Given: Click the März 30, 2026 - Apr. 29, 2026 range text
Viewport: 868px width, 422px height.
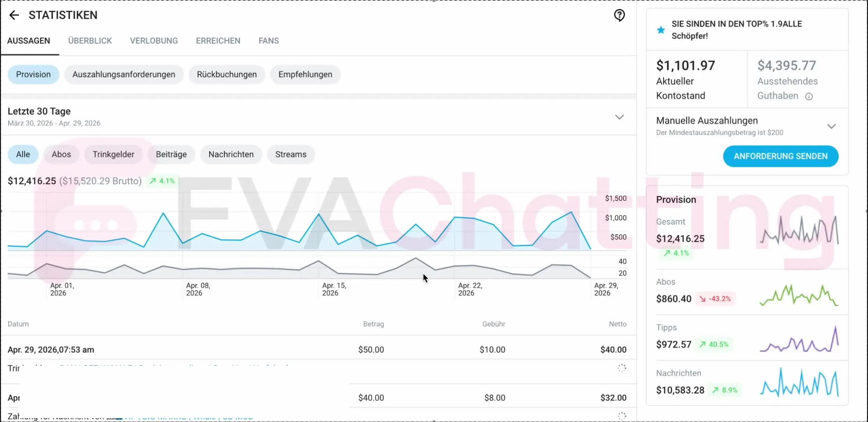Looking at the screenshot, I should tap(54, 123).
